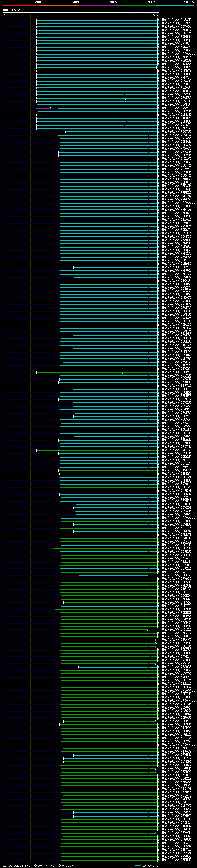Select the UniRef100_A3ISB6 entry
Screen dimensions: 197x868
point(176,375)
